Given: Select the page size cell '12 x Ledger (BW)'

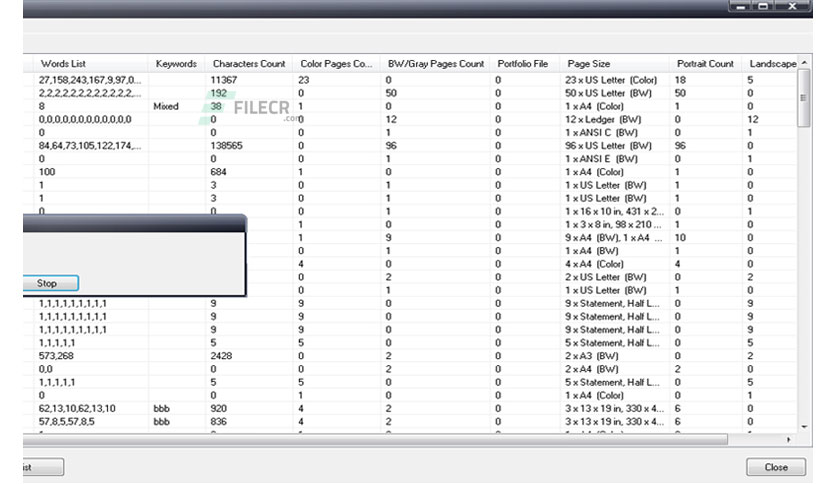Looking at the screenshot, I should [603, 119].
